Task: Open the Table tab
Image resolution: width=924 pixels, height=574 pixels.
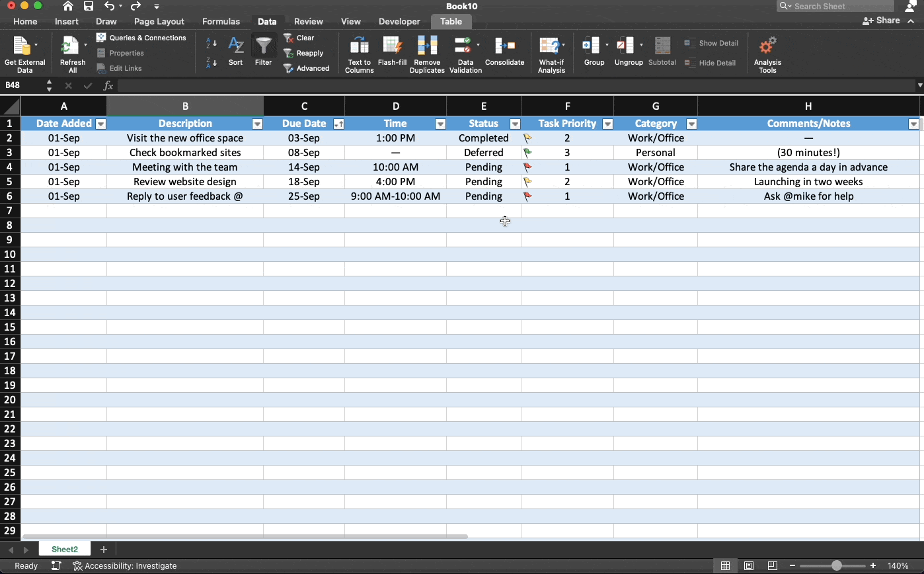Action: click(451, 21)
